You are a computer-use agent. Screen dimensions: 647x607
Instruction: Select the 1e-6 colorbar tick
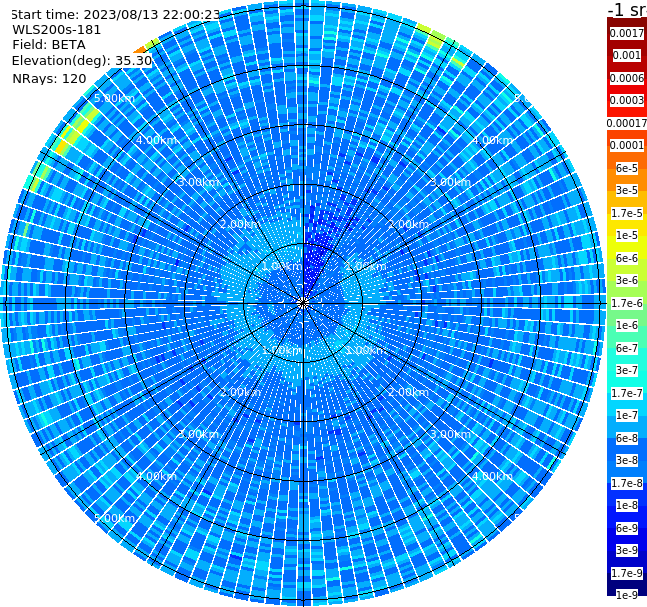(627, 325)
